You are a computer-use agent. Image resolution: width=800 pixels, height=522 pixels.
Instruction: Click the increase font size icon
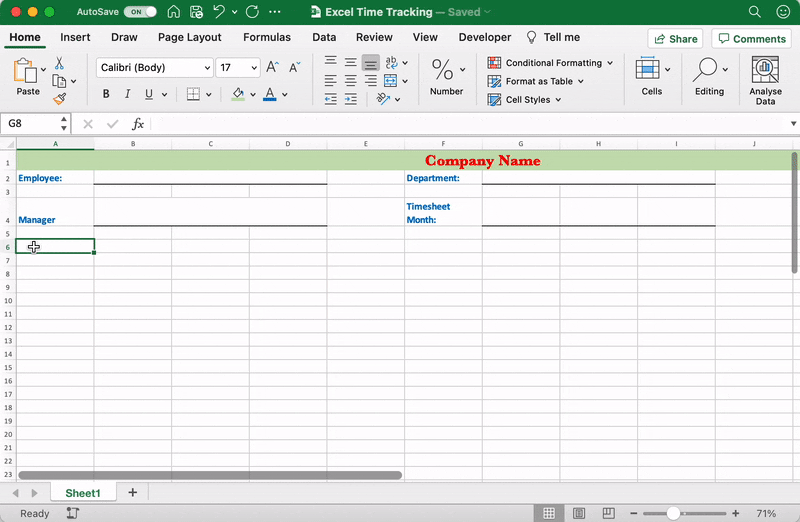click(272, 68)
